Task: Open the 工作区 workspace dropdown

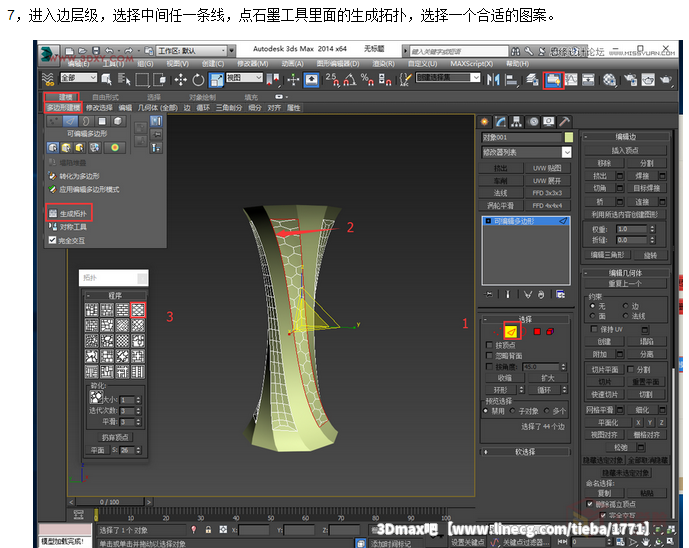Action: (x=192, y=51)
